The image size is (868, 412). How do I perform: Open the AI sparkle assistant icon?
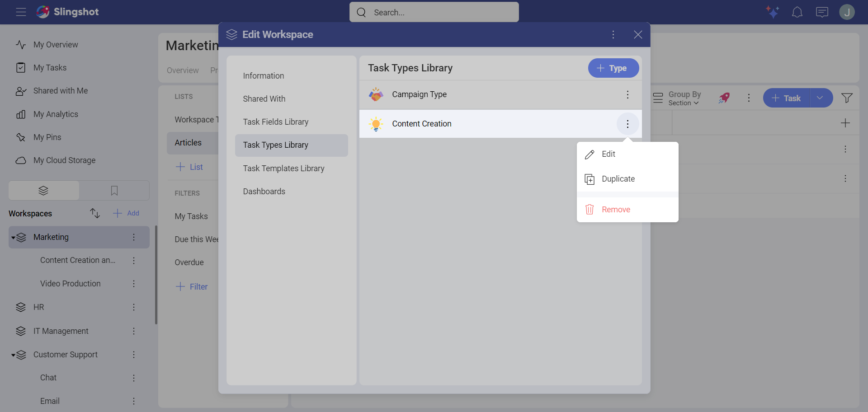pyautogui.click(x=772, y=12)
